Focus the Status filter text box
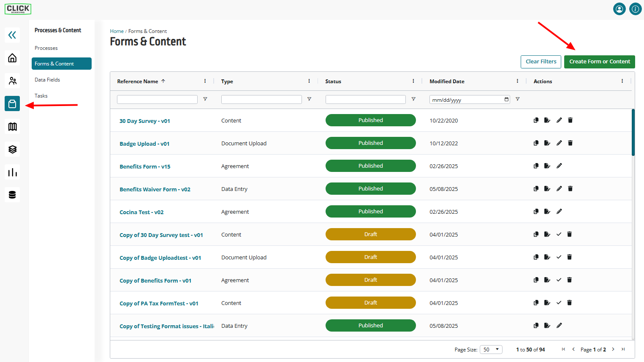 (366, 99)
